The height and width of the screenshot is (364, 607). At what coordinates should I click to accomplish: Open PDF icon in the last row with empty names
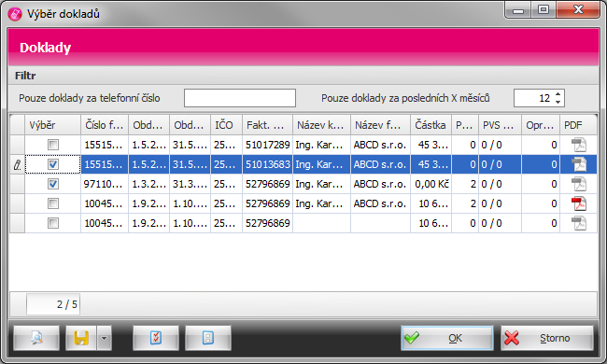coord(579,223)
